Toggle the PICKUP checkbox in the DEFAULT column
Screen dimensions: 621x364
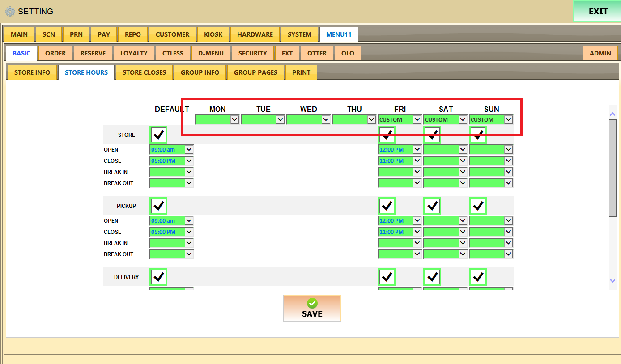[x=158, y=206]
